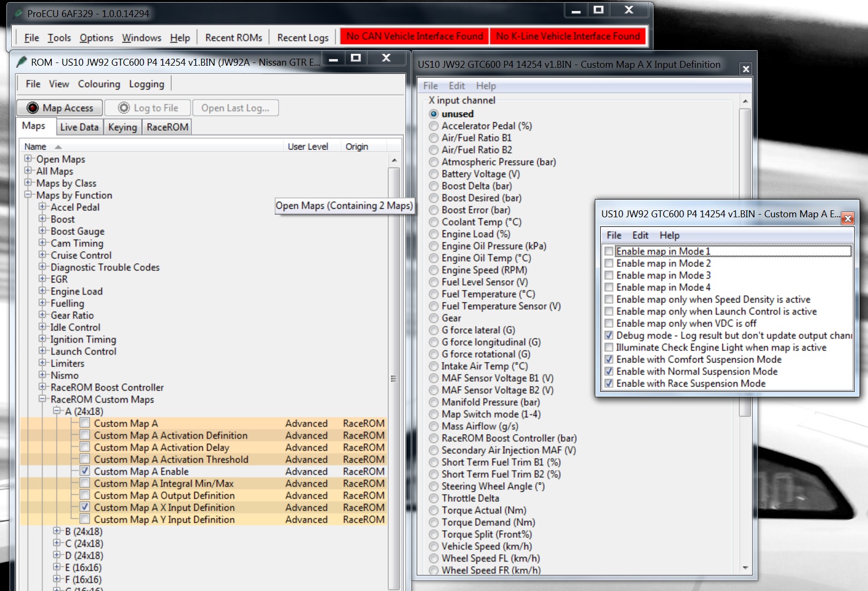868x591 pixels.
Task: Click the maps tree vertical scrollbar thumb
Action: coord(394,379)
